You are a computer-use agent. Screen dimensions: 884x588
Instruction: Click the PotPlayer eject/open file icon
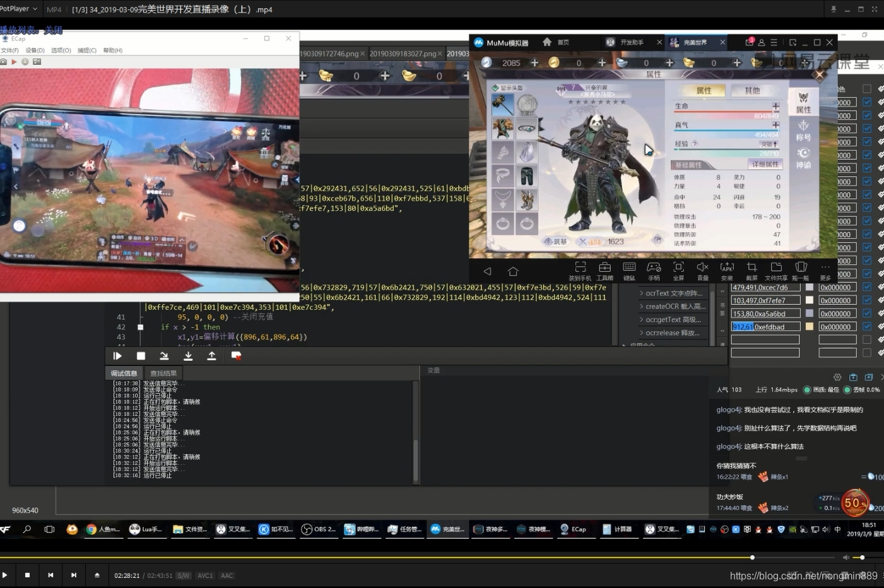97,575
